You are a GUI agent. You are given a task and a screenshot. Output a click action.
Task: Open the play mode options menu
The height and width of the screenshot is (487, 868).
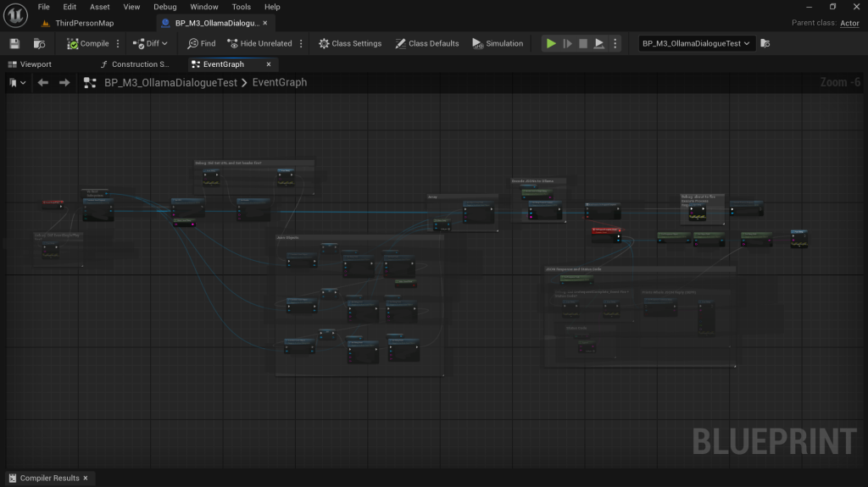615,43
